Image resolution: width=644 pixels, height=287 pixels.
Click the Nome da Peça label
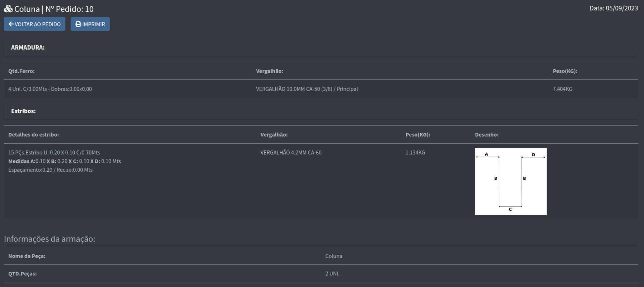pyautogui.click(x=27, y=256)
